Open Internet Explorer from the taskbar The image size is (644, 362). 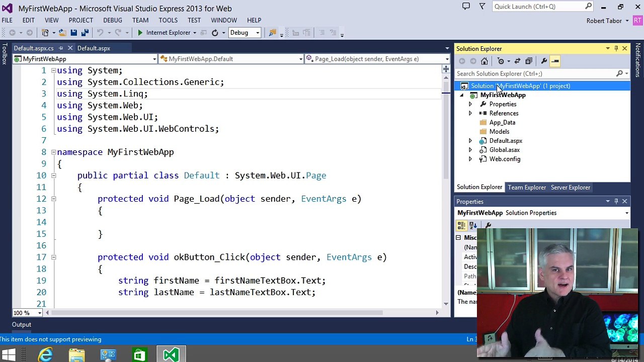tap(45, 354)
